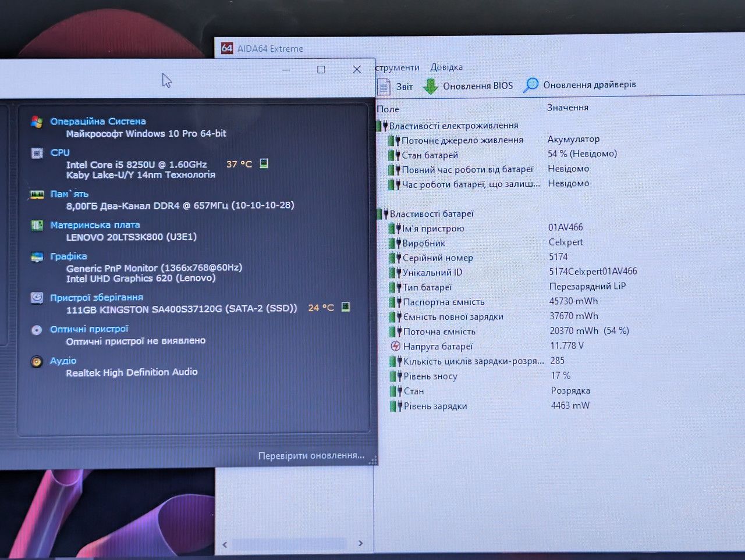Open the Аудіо section link
Screen dimensions: 745x560
[x=63, y=361]
